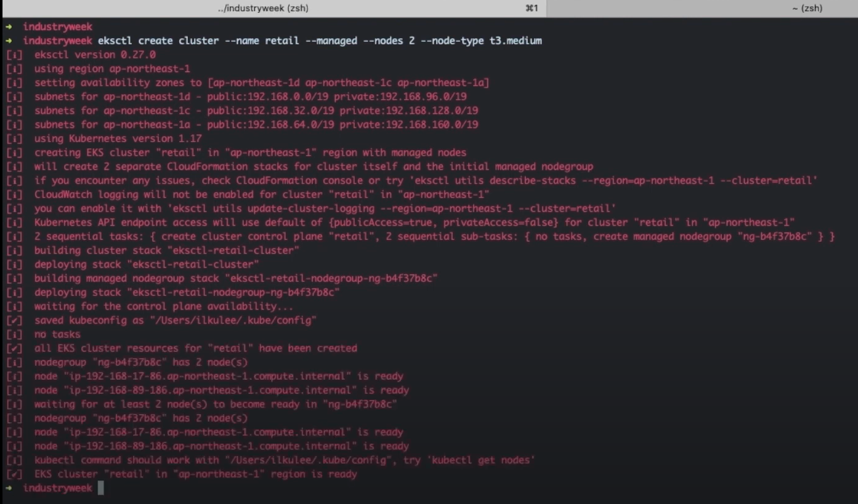
Task: Click the subnets for ap-northeast-1a line
Action: tap(241, 124)
